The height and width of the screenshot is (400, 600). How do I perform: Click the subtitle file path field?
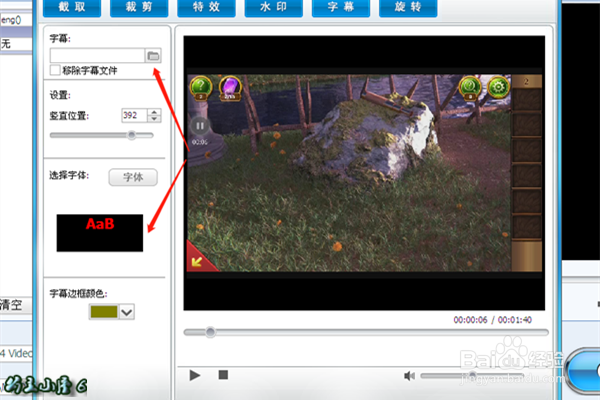[x=97, y=56]
